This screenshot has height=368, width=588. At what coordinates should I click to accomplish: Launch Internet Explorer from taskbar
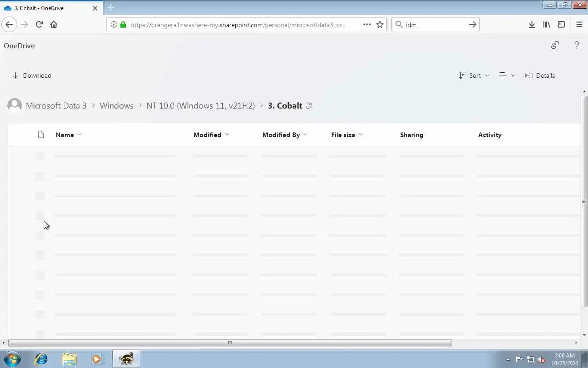point(41,359)
